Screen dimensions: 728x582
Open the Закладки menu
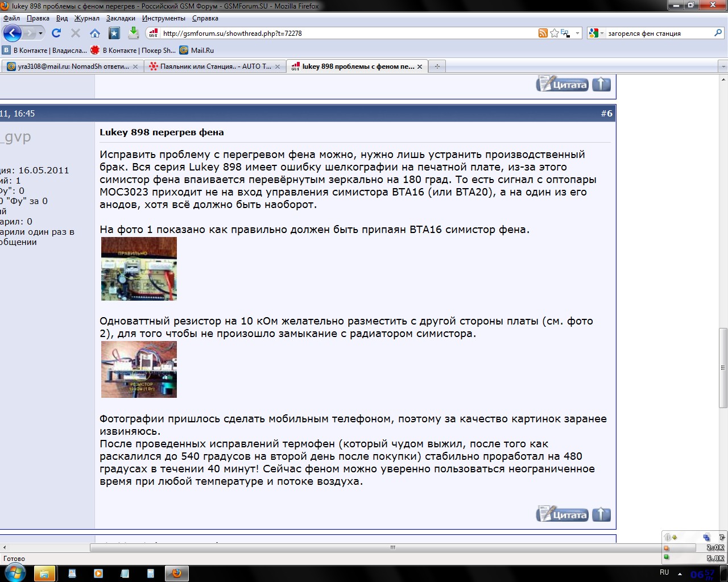tap(121, 18)
